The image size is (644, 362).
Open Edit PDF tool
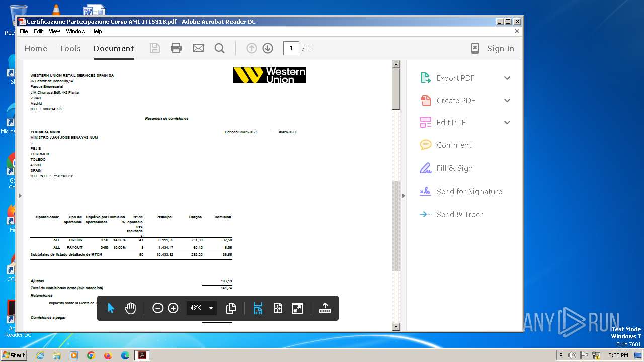coord(451,122)
